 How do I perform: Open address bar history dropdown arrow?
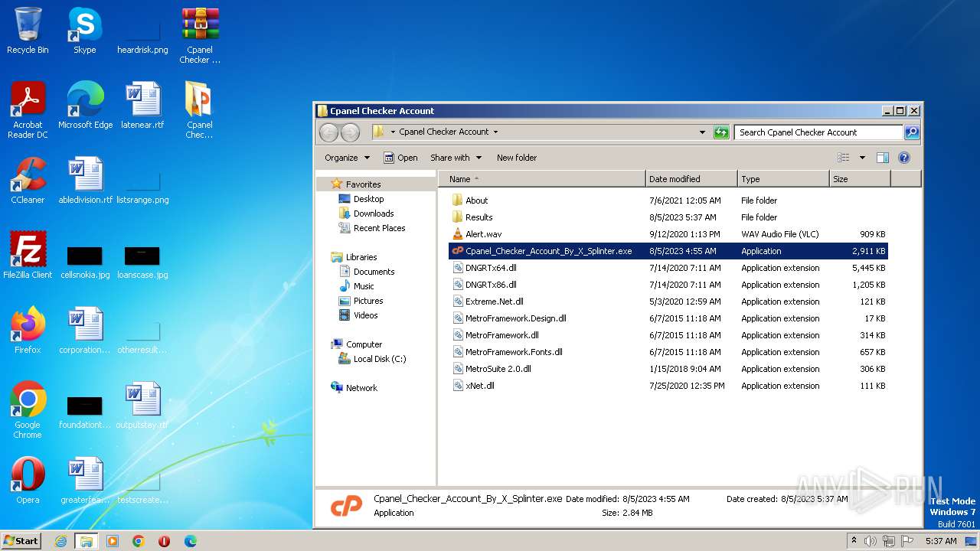tap(702, 132)
